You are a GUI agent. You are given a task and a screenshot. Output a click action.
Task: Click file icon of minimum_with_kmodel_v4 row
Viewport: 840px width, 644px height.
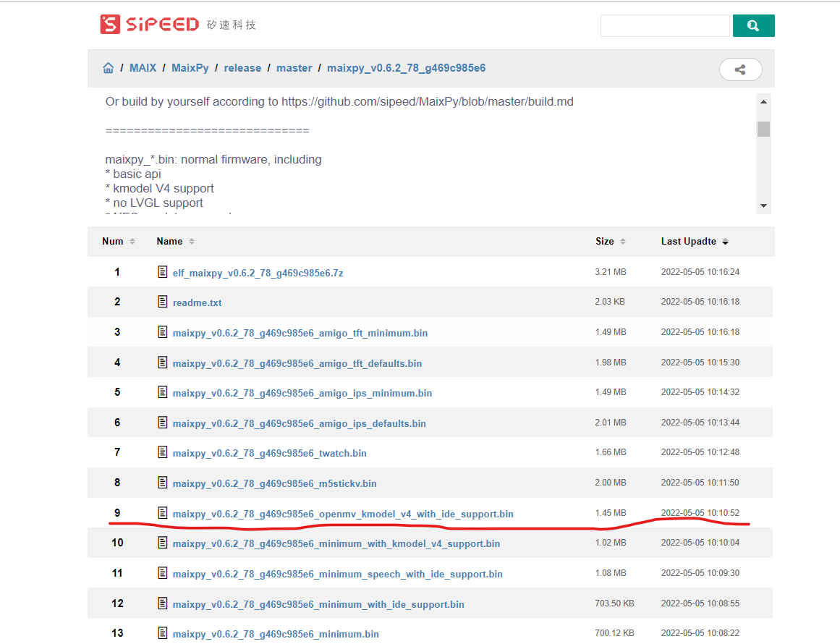(x=163, y=543)
